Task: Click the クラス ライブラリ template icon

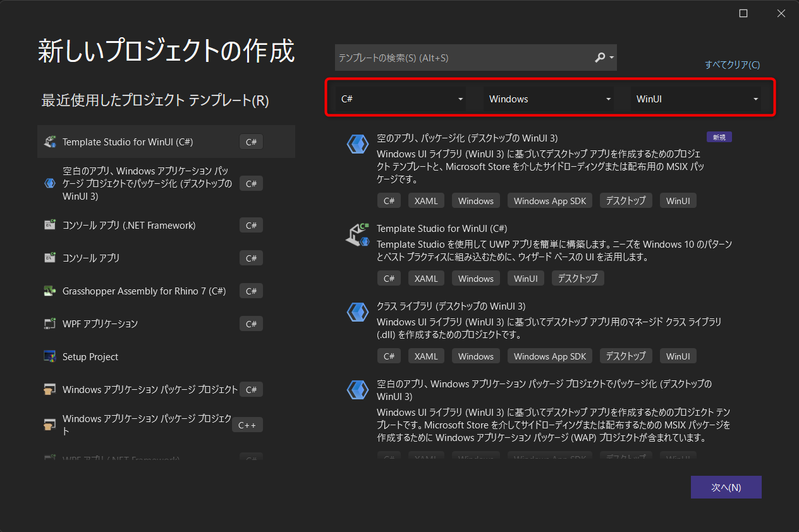Action: (358, 312)
